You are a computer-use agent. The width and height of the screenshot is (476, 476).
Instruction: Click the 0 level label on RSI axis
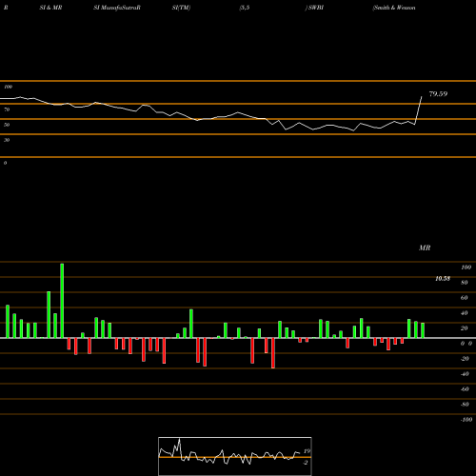(6, 163)
